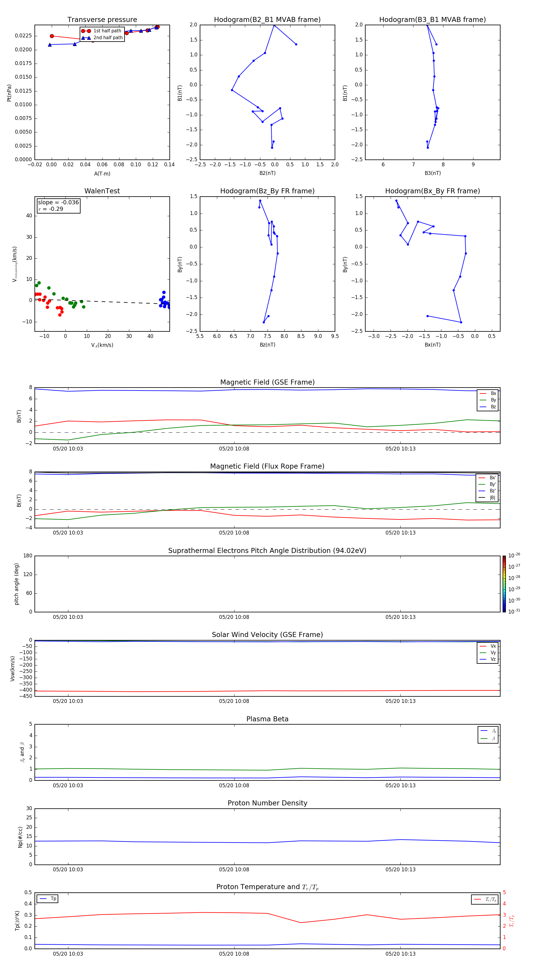Click the "βp and β" y-axis label
The width and height of the screenshot is (535, 980).
(x=23, y=752)
